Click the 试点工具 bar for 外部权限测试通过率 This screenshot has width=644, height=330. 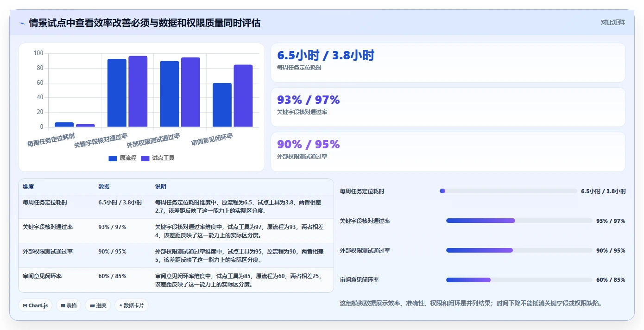pos(190,92)
